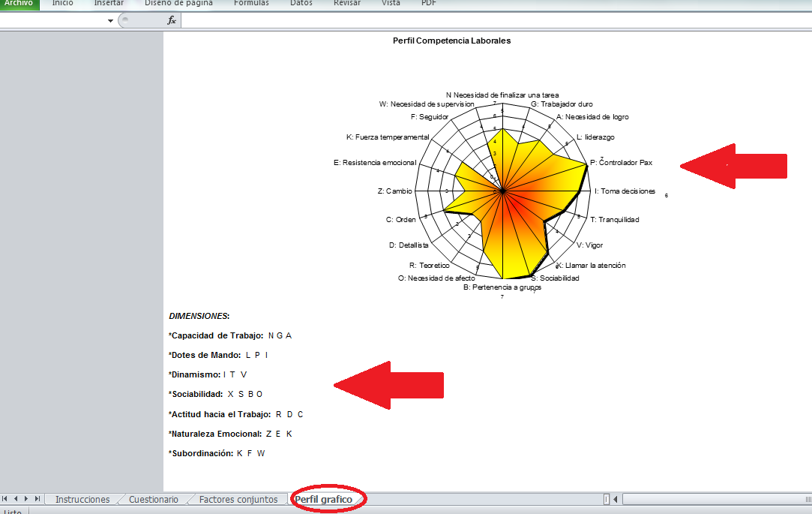Go to previous sheet with navigation arrow
Image resolution: width=812 pixels, height=514 pixels.
pos(16,499)
